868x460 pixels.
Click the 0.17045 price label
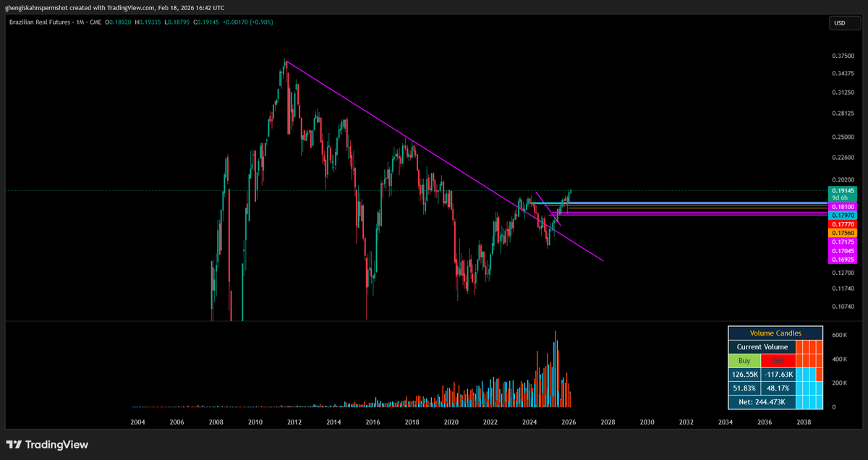click(x=843, y=250)
